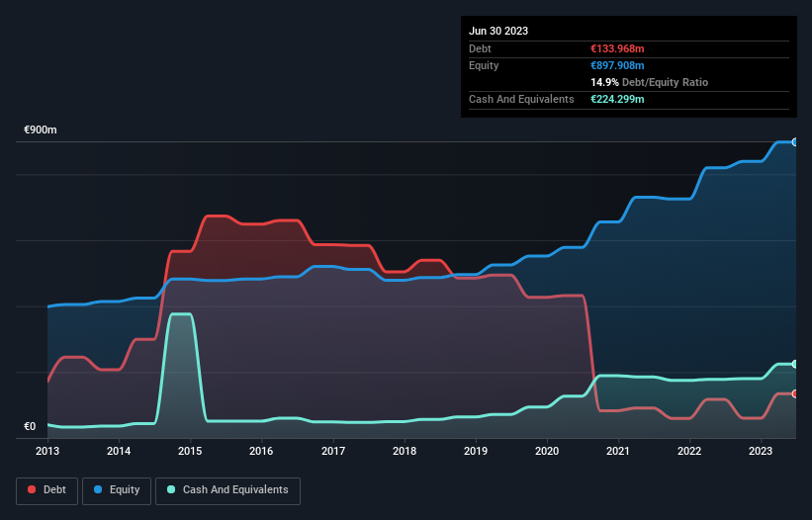The image size is (812, 520).
Task: Click the 2017 x-axis label
Action: 333,451
